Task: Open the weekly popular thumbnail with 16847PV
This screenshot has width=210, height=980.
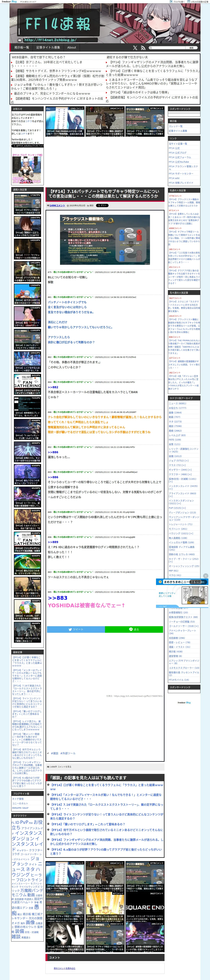Action: click(27, 226)
